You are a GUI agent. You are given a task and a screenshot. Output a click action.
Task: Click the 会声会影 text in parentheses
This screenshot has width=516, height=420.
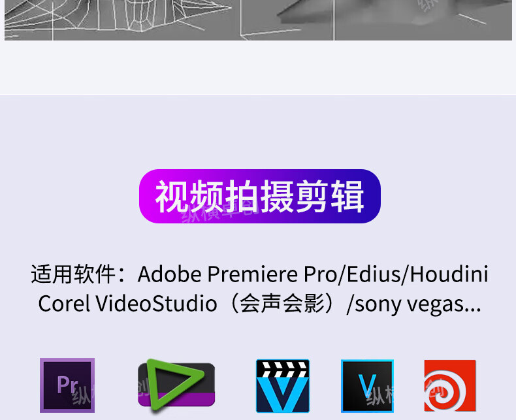click(x=282, y=304)
